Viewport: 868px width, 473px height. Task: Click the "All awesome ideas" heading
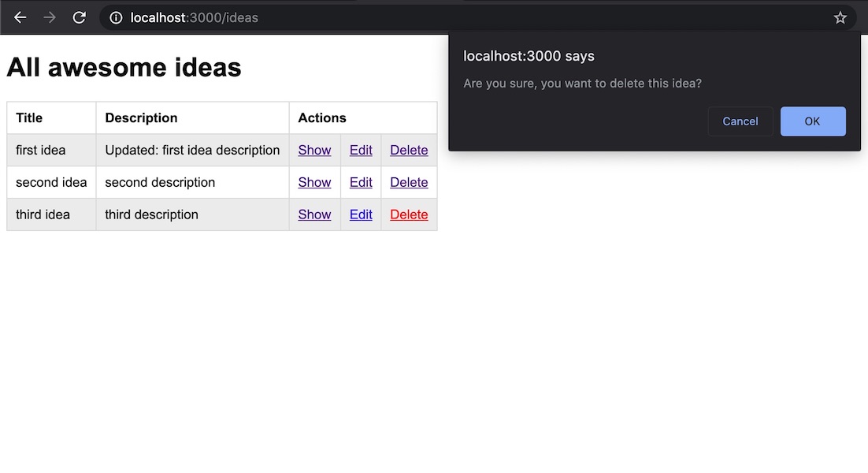tap(124, 68)
